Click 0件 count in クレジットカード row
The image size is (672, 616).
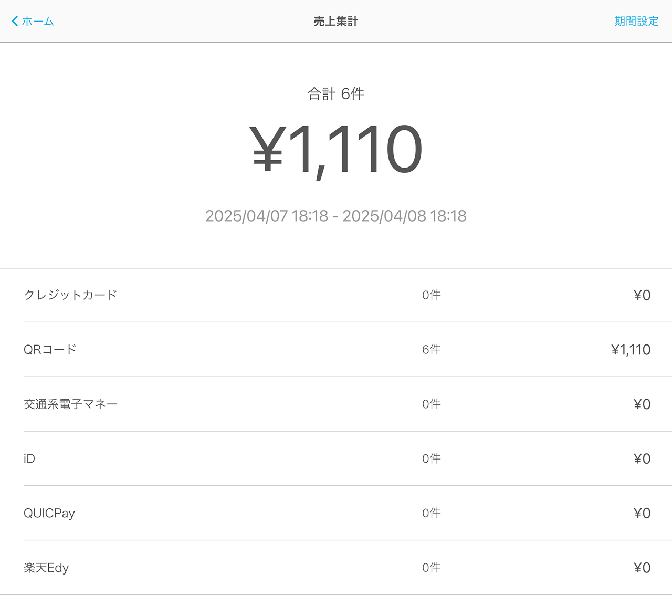click(x=432, y=295)
